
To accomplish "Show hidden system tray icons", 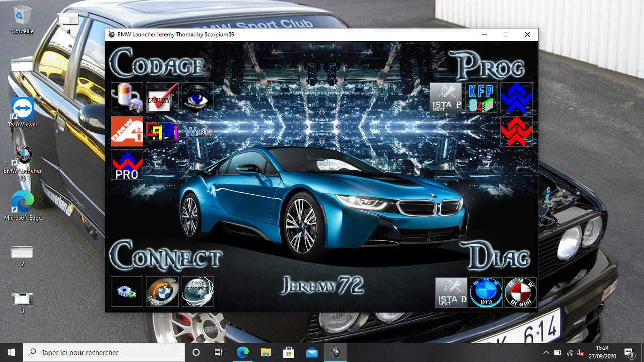I will [546, 352].
